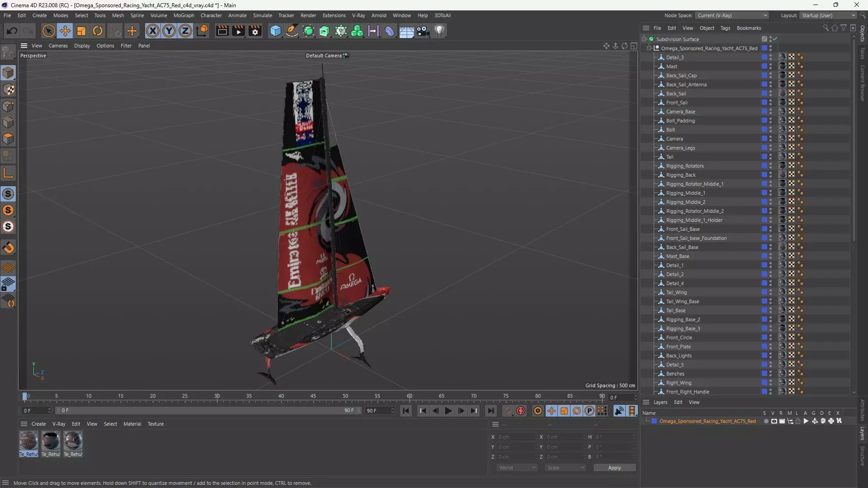Toggle Z axis lock

point(185,31)
